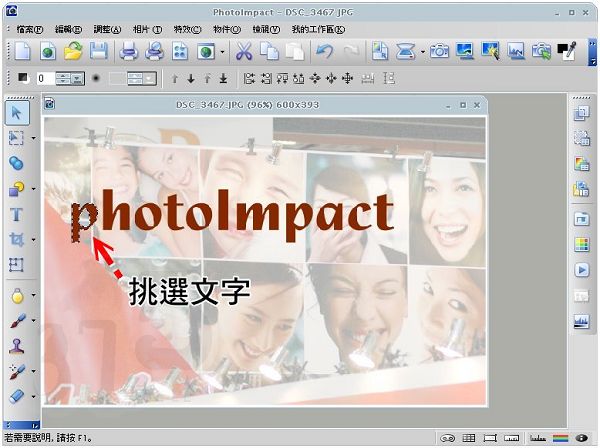Select the blue linked circles tool
Screen dimensions: 600x448
pyautogui.click(x=16, y=163)
